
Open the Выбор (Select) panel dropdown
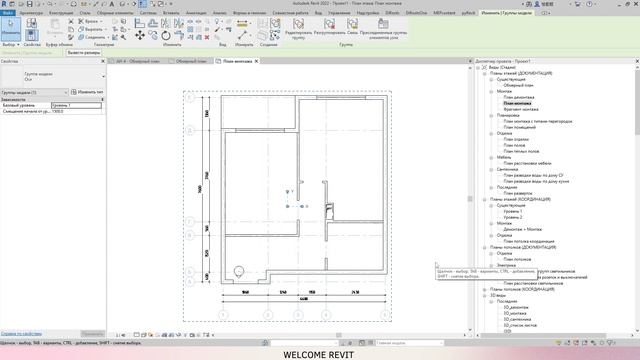[11, 44]
